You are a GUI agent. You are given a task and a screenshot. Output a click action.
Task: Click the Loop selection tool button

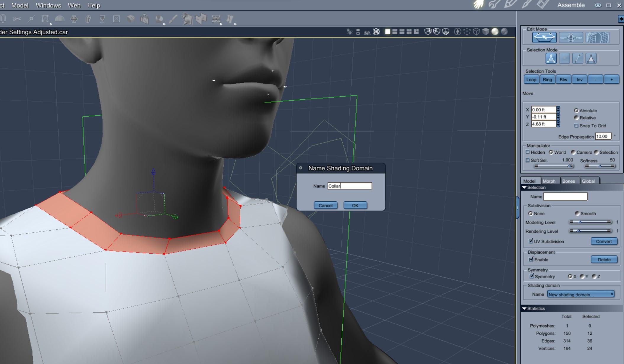[531, 80]
